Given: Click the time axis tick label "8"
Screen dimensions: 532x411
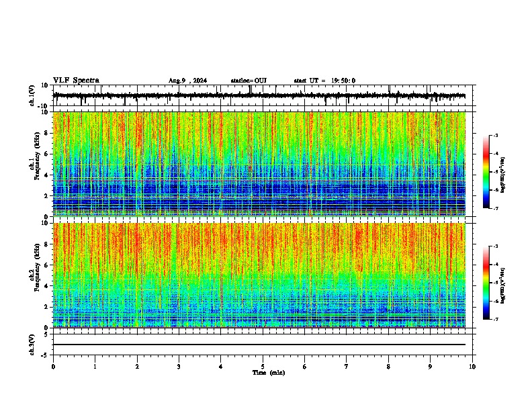Looking at the screenshot, I should coord(388,367).
